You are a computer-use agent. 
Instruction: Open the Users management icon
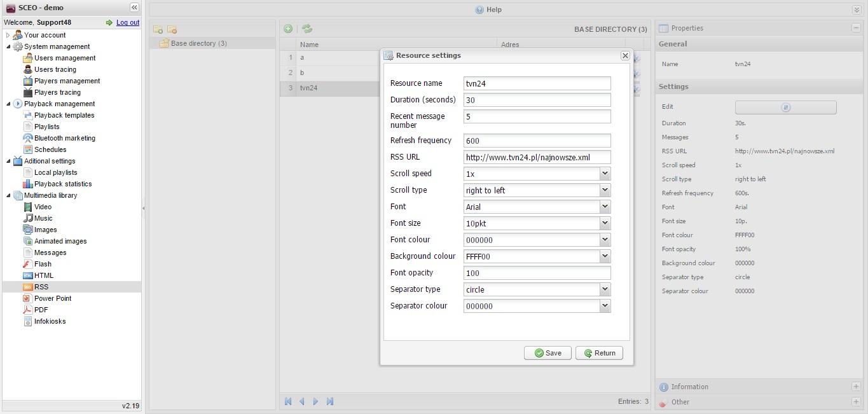(28, 58)
